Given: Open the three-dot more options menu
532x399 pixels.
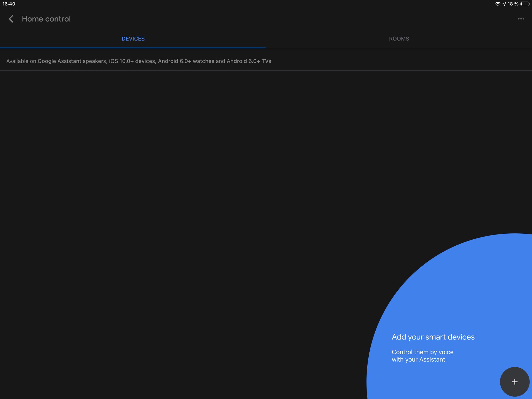Looking at the screenshot, I should click(x=521, y=19).
